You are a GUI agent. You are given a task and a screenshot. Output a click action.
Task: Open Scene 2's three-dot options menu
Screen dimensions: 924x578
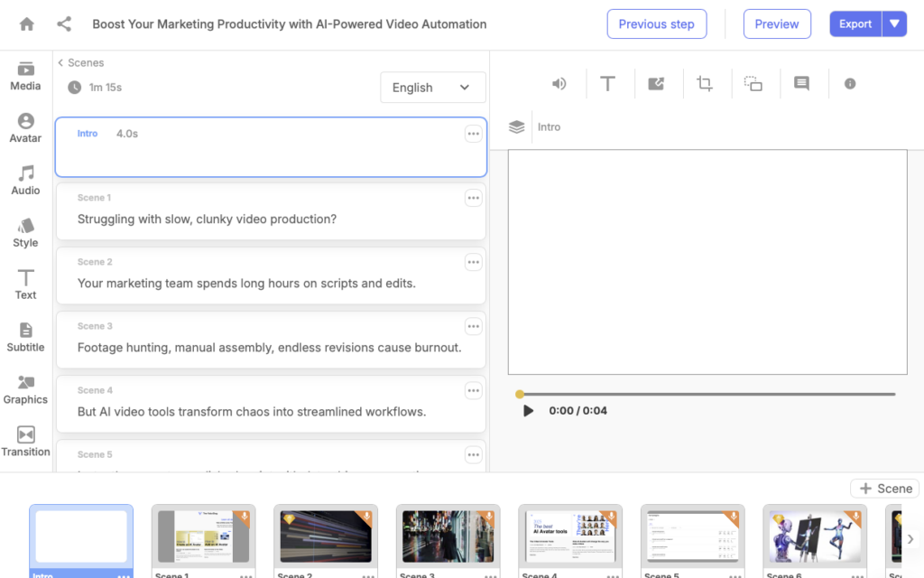point(473,261)
